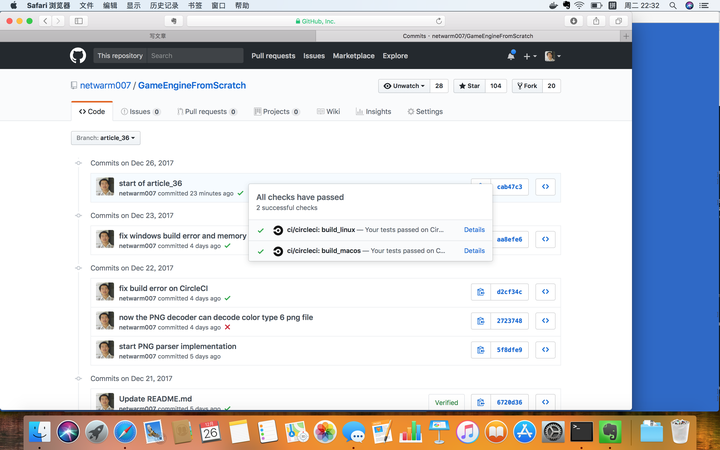Image resolution: width=720 pixels, height=450 pixels.
Task: Show the 104 stargazers count
Action: click(x=495, y=86)
